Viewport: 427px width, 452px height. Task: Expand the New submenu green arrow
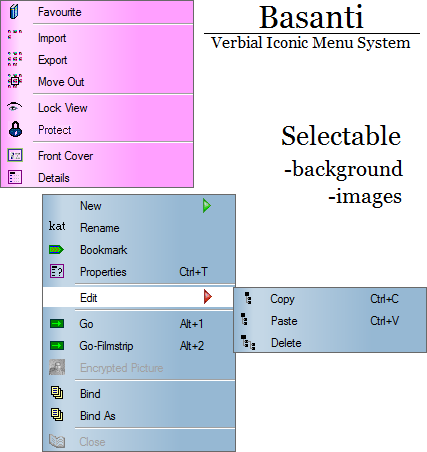(207, 206)
